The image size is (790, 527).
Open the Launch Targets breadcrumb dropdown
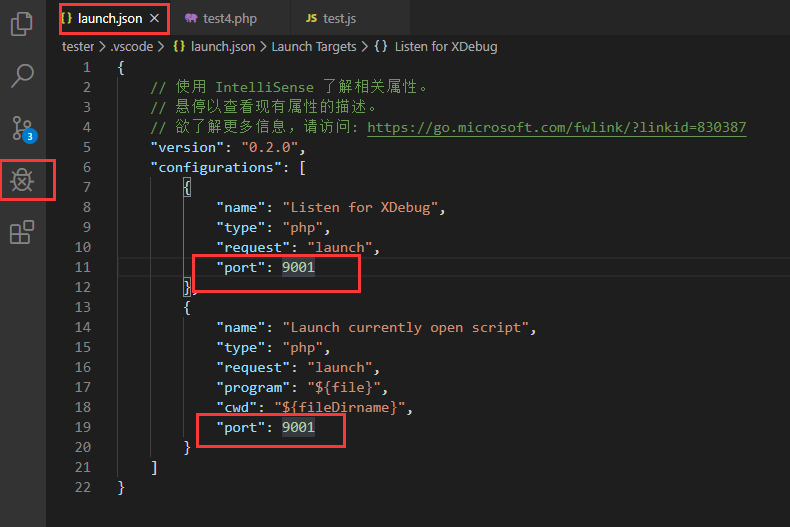pos(314,46)
